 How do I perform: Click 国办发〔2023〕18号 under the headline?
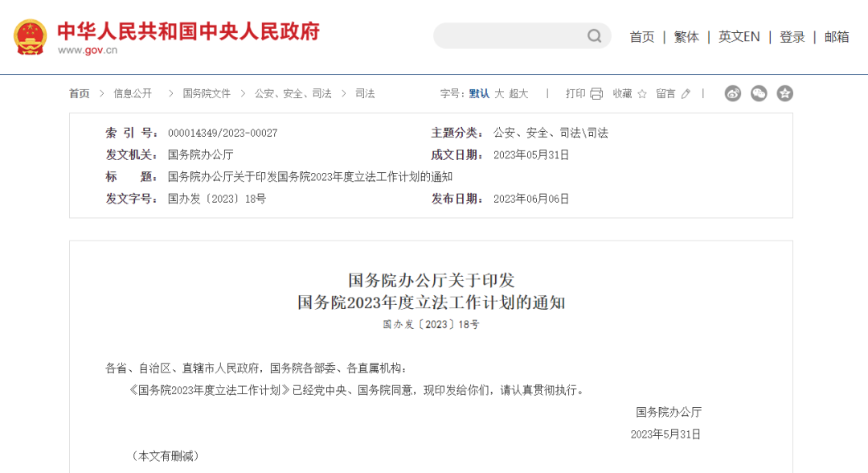pyautogui.click(x=432, y=324)
